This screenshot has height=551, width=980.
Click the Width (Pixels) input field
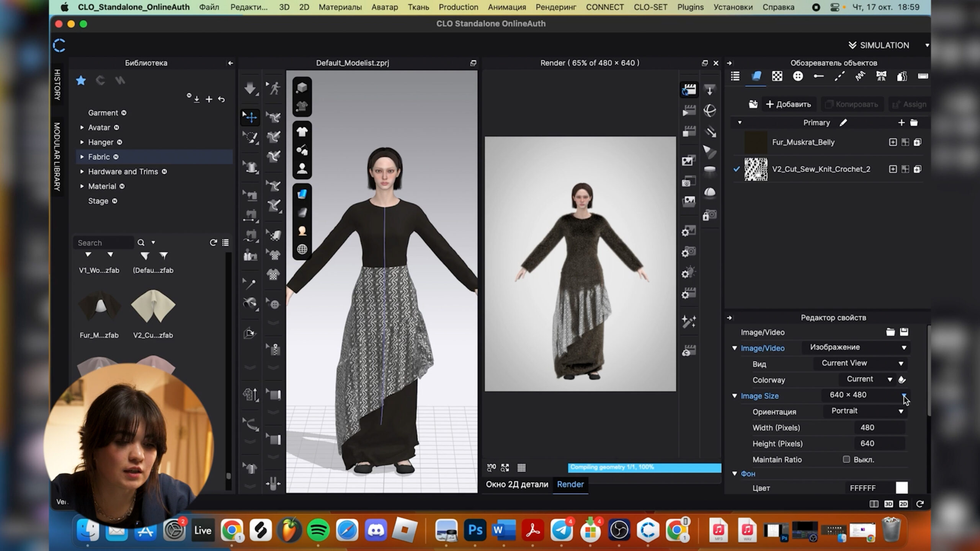879,427
